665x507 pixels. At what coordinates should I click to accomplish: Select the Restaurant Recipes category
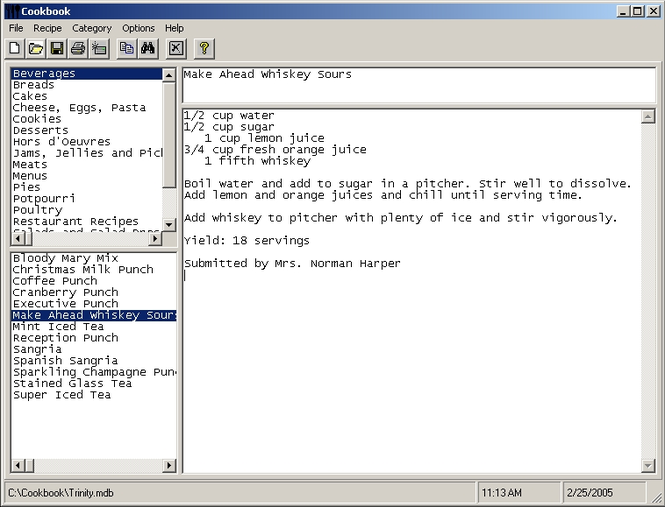[x=87, y=221]
